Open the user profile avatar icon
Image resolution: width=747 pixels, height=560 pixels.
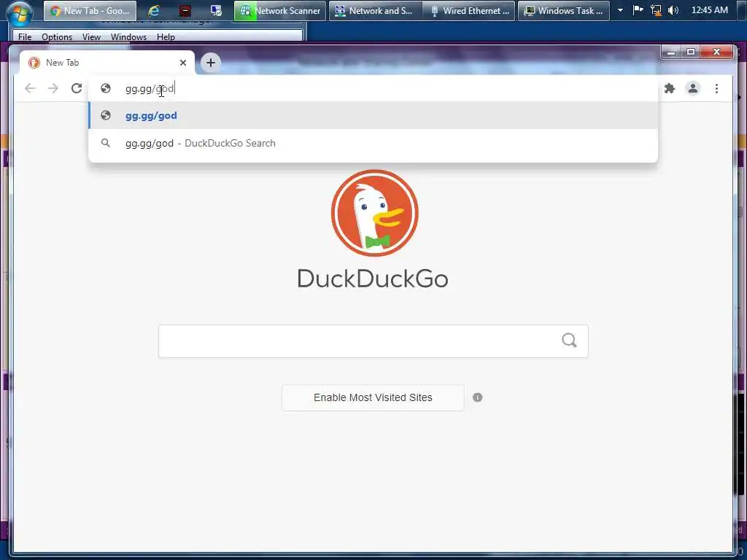pyautogui.click(x=693, y=88)
